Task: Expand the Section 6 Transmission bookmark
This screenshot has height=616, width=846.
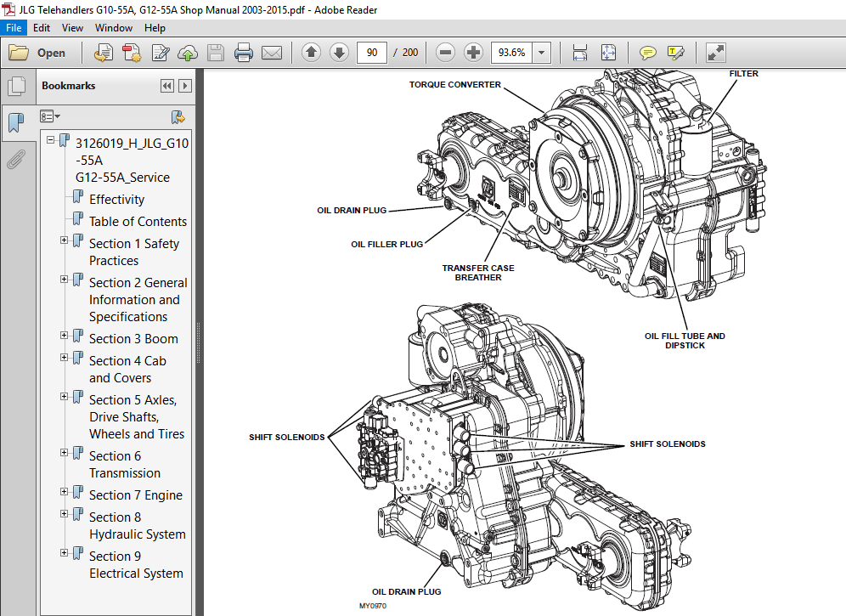Action: coord(65,452)
